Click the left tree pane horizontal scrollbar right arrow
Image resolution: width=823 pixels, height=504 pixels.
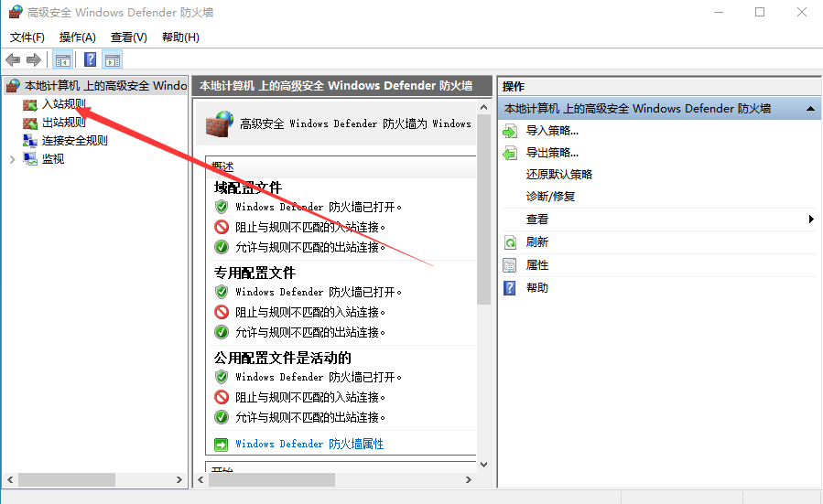[x=179, y=479]
